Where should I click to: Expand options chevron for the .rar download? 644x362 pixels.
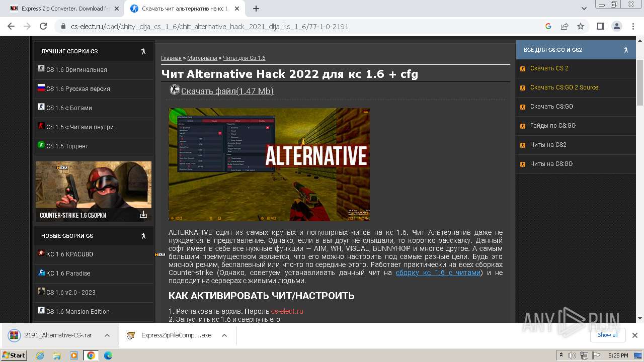[107, 335]
